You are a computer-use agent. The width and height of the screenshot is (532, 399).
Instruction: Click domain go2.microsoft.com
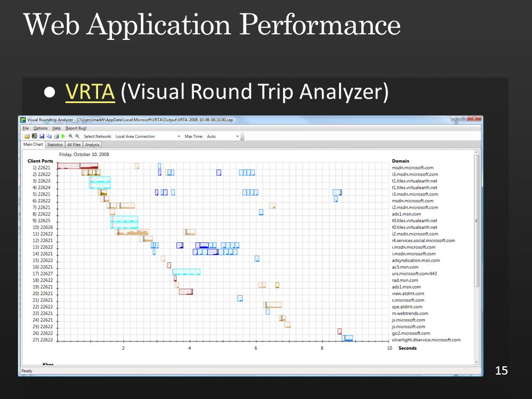(x=411, y=333)
